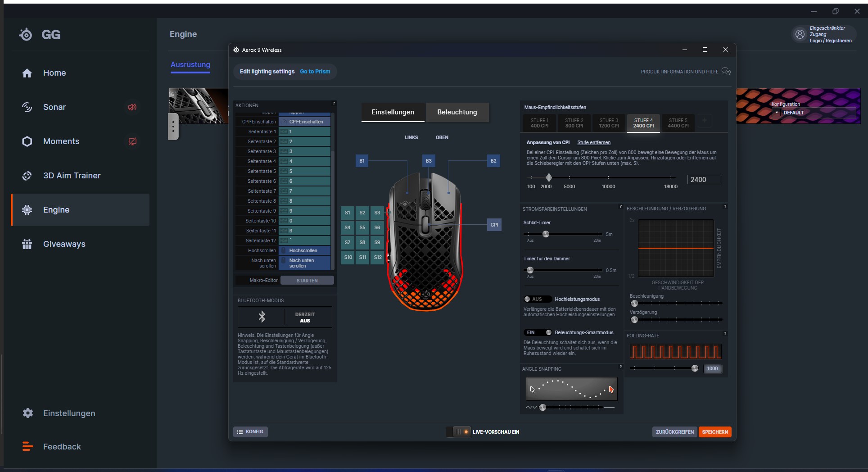The image size is (868, 472).
Task: Open action selector for CPI-Einschalten row
Action: click(x=305, y=122)
